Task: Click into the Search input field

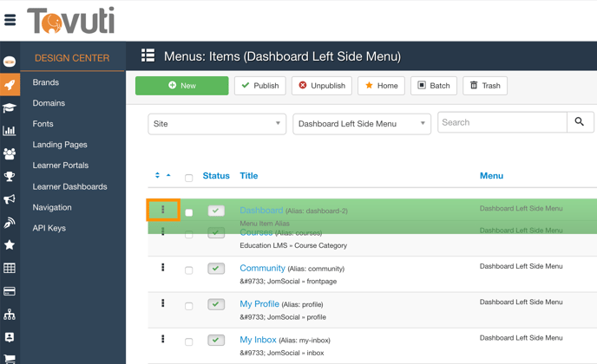Action: (502, 122)
